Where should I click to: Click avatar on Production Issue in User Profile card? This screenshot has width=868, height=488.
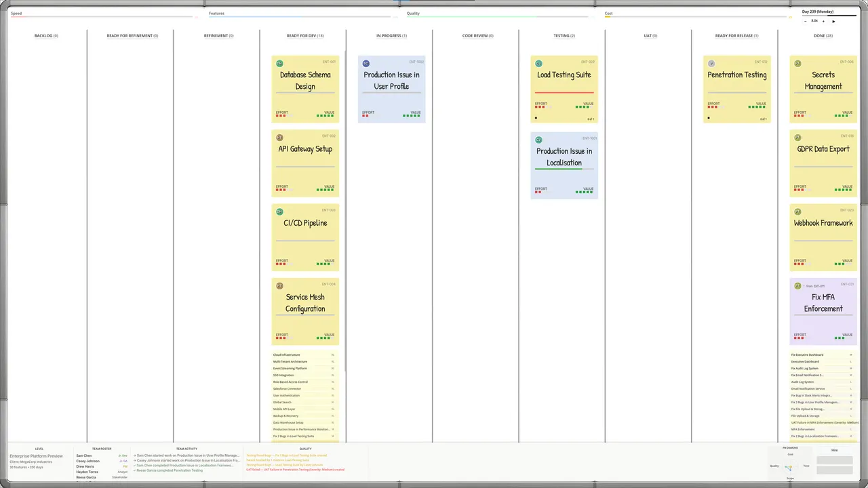coord(366,63)
